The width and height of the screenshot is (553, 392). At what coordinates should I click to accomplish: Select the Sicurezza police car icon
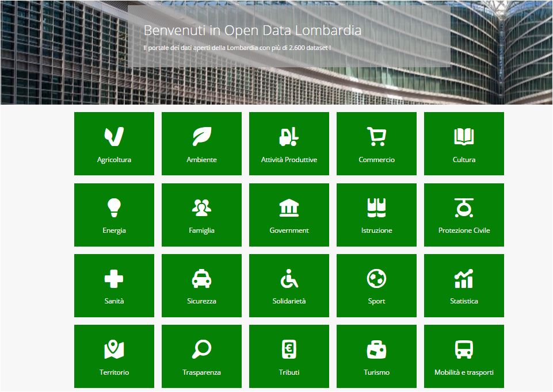[x=202, y=279]
